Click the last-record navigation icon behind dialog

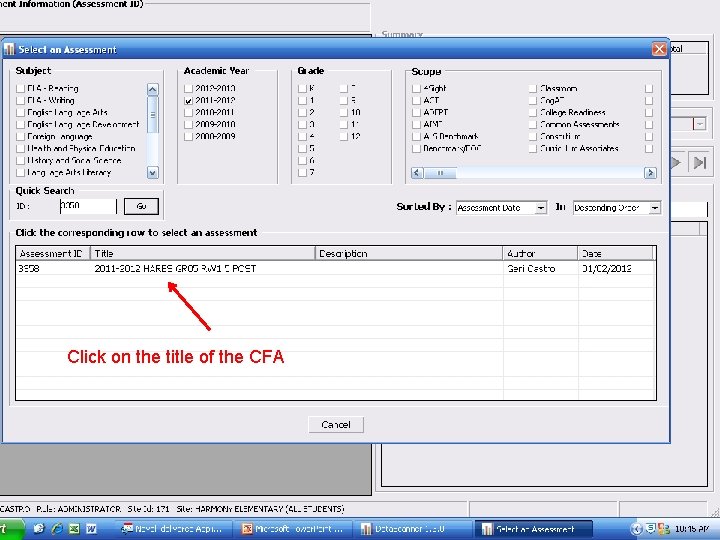[x=700, y=163]
